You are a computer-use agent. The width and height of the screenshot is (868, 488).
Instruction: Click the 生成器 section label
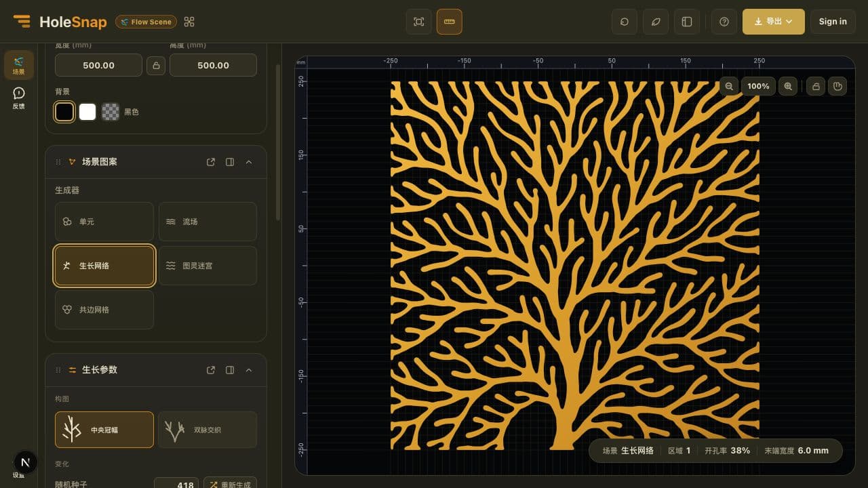point(67,190)
